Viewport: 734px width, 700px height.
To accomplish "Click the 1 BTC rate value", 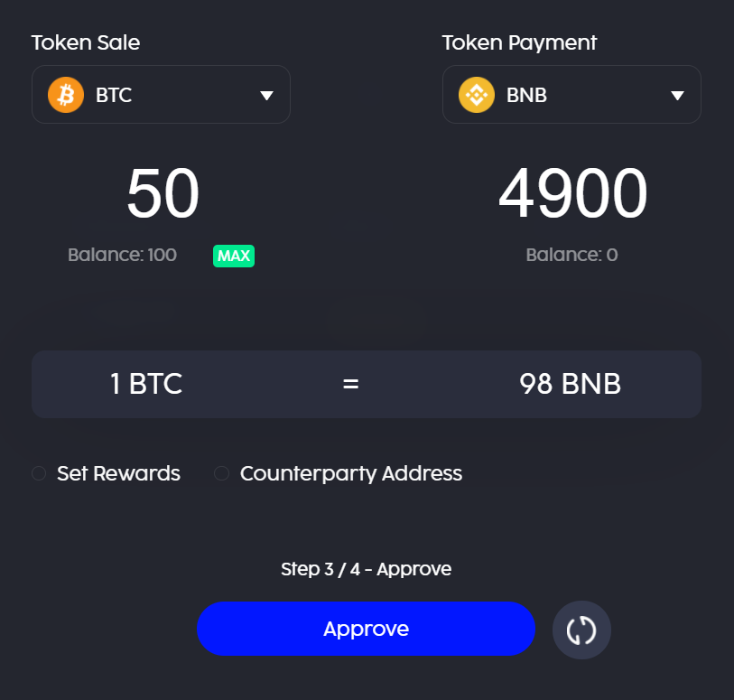I will coord(146,384).
